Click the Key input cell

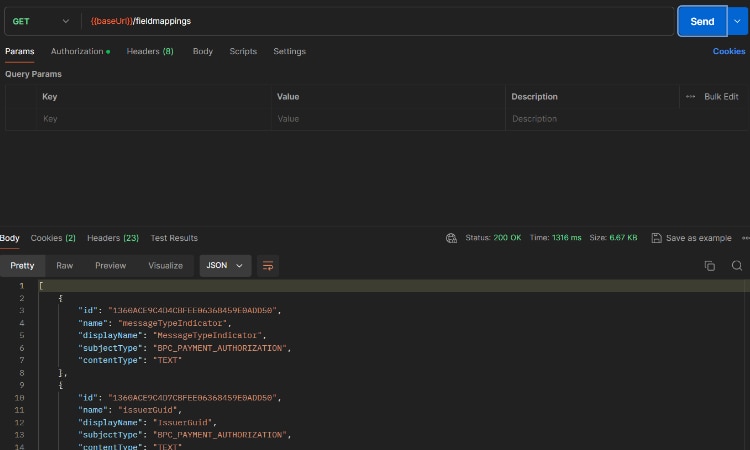154,119
